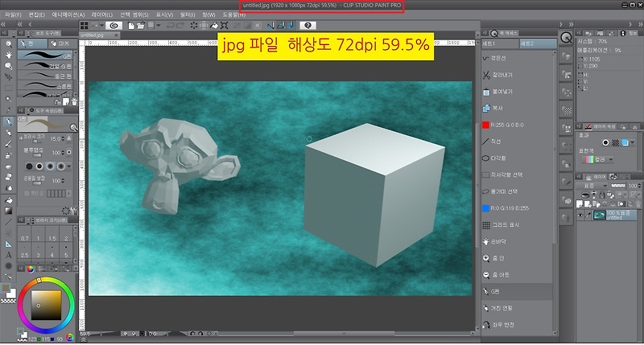Switch to the untitled.jpg canvas tab

[98, 35]
